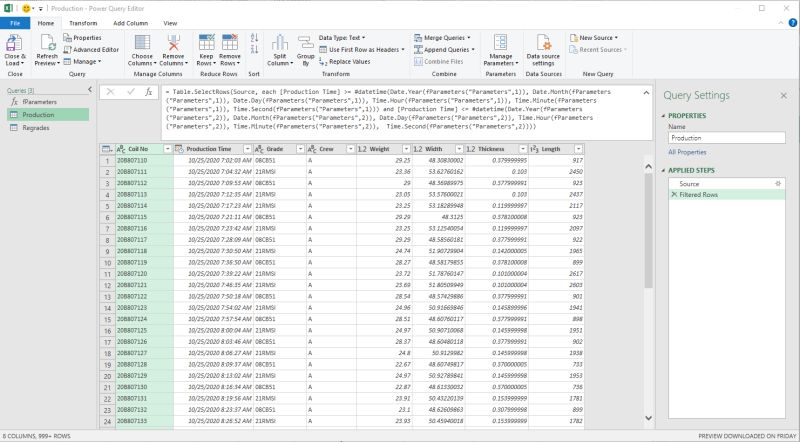Click the Keep Rows icon
This screenshot has width=800, height=442.
(206, 43)
